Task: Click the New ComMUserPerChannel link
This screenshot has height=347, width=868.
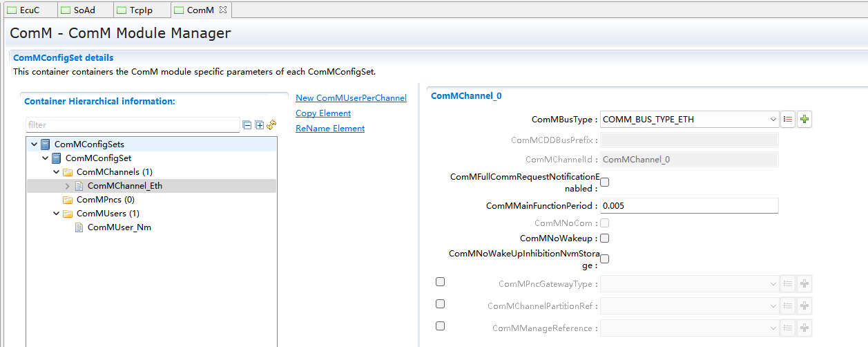Action: pyautogui.click(x=351, y=98)
